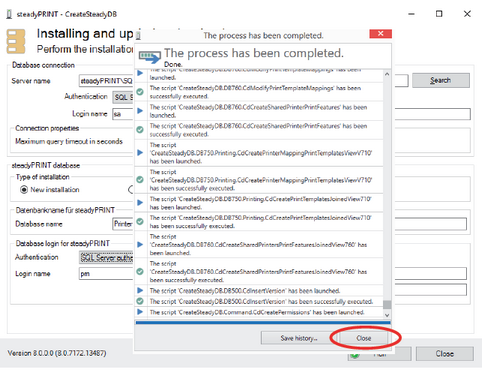Click green check icon for CdModifyPrintTemplateMappings executed
This screenshot has width=482, height=370.
click(140, 92)
